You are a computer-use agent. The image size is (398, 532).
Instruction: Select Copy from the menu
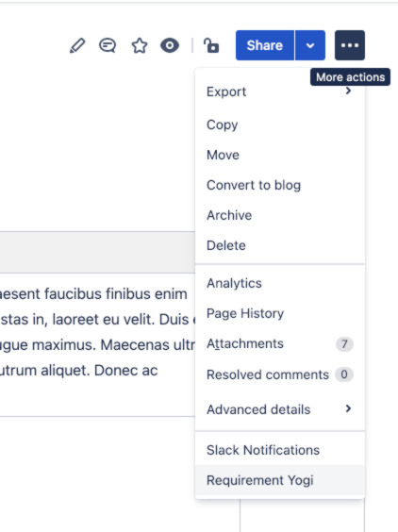(280, 125)
